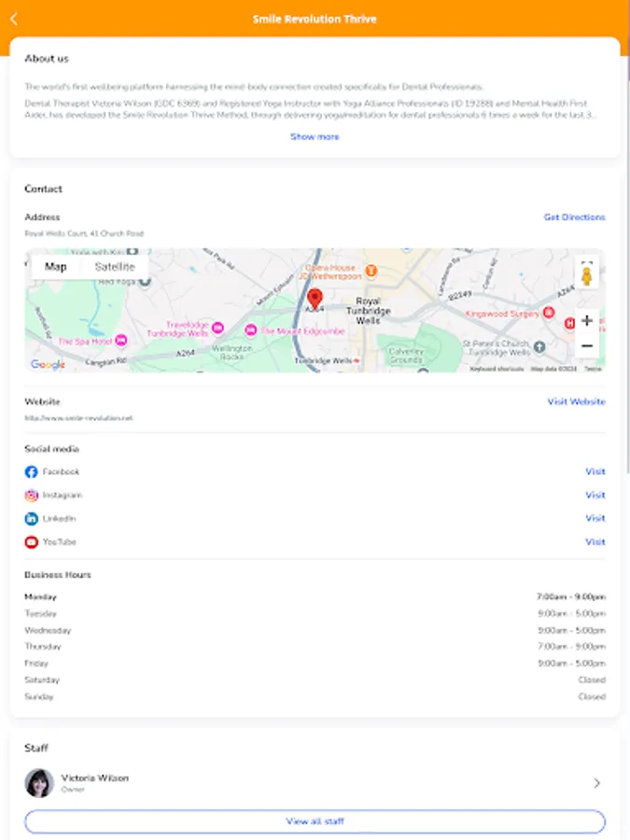
Task: Open the YouTube icon in Social media
Action: pos(31,542)
